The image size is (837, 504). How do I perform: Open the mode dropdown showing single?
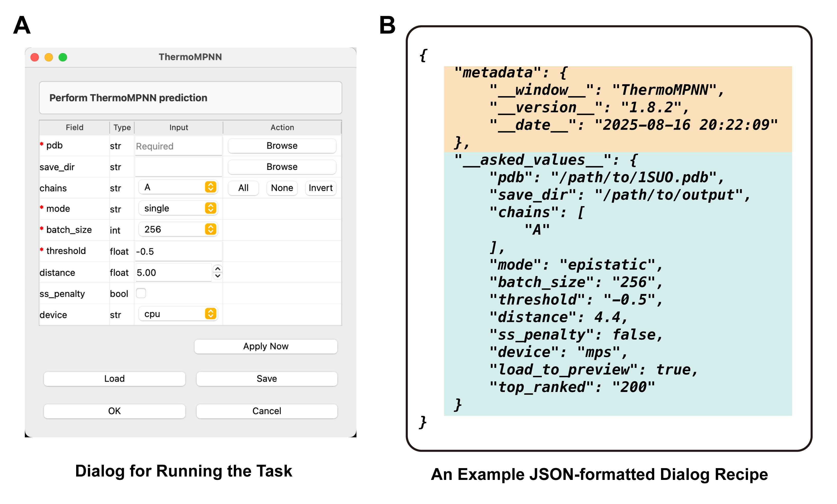click(x=178, y=208)
